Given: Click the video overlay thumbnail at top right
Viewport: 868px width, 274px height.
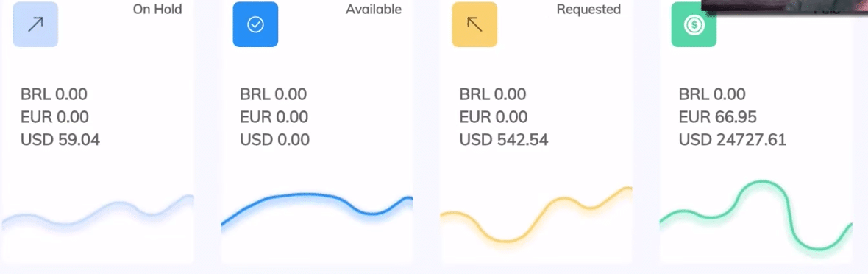Looking at the screenshot, I should (x=784, y=7).
